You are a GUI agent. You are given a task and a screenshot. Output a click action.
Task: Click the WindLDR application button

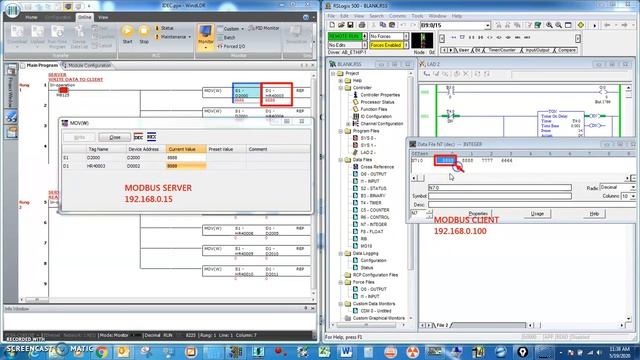[13, 10]
